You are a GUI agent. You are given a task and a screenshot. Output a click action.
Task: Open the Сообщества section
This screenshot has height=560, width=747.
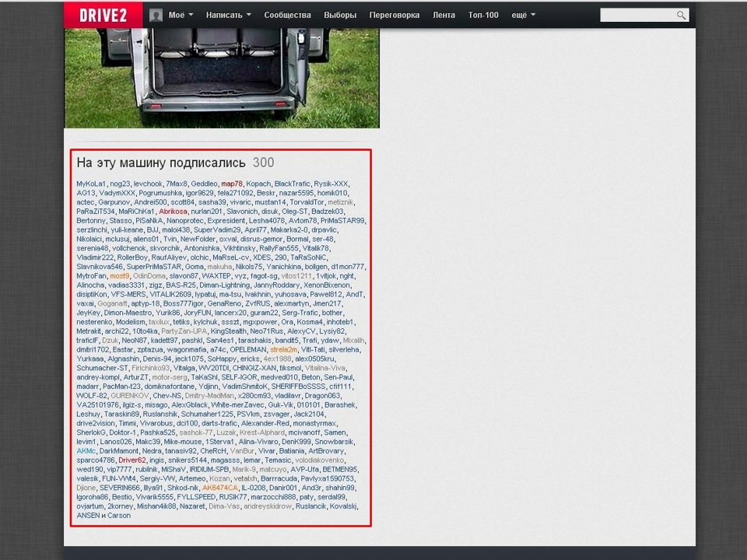point(287,16)
